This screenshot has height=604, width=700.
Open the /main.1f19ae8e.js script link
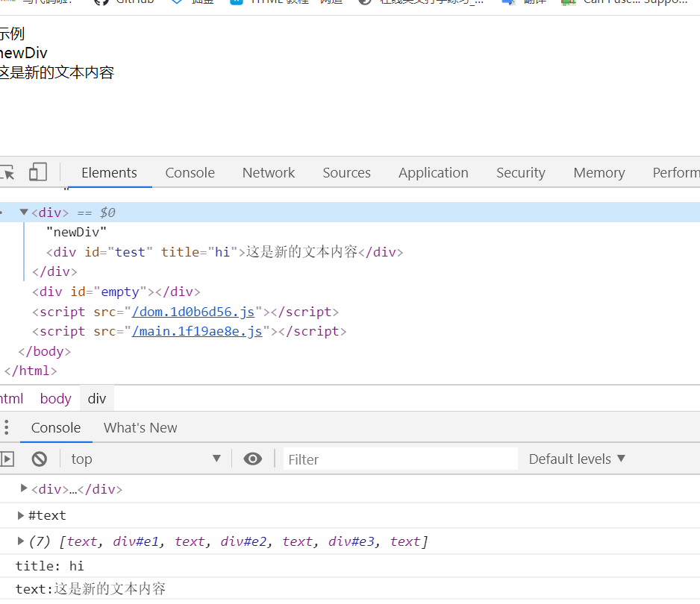[x=197, y=331]
